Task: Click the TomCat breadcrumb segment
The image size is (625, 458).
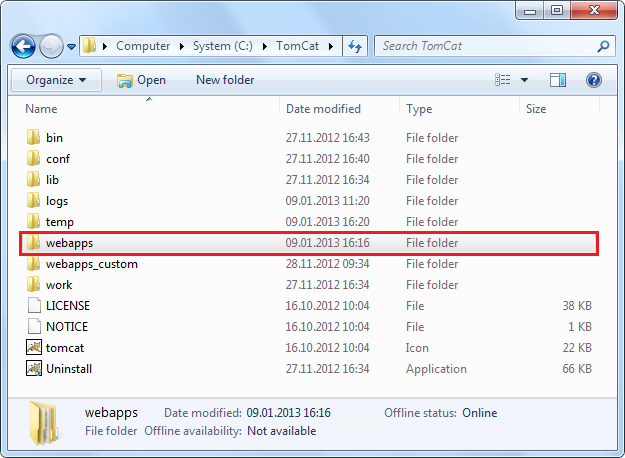Action: click(297, 46)
